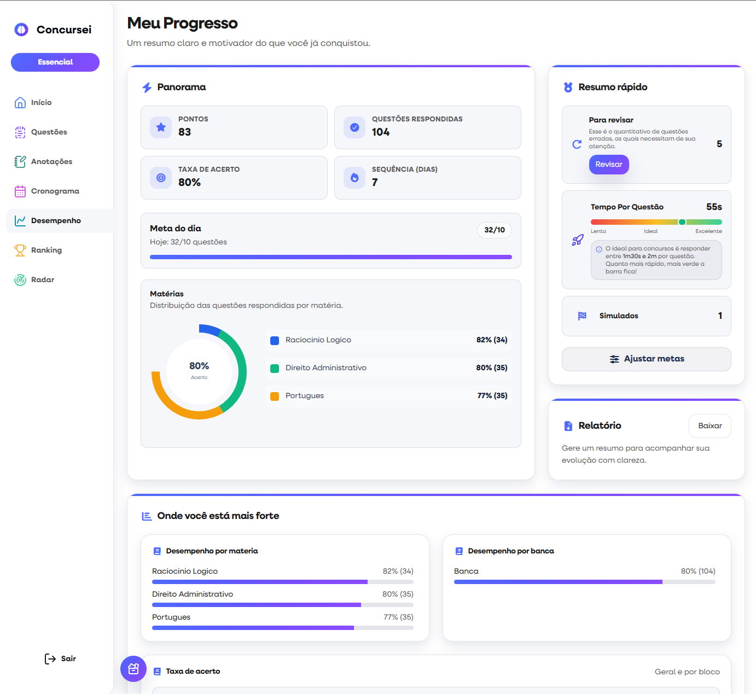
Task: Click the Início home icon
Action: pyautogui.click(x=20, y=102)
